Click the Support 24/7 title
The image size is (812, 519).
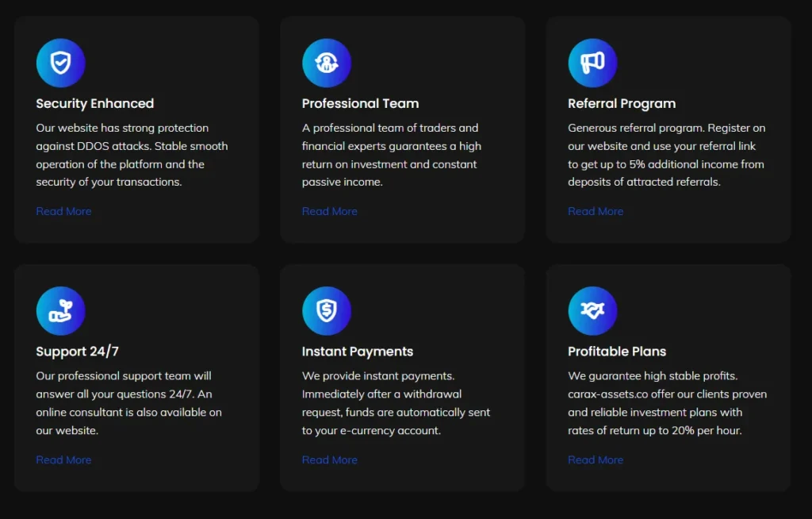click(78, 352)
